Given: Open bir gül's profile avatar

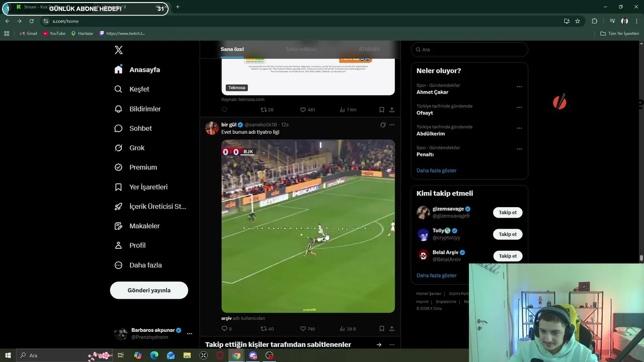Looking at the screenshot, I should coord(212,128).
